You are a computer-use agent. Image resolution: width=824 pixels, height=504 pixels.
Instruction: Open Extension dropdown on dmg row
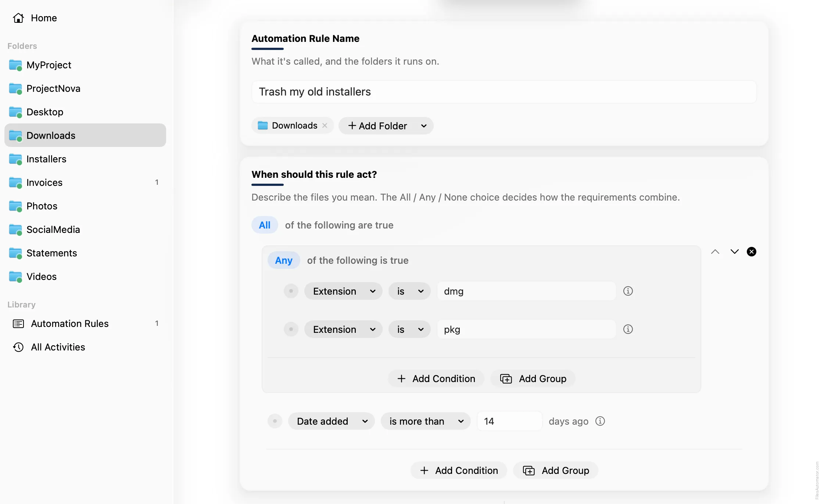[x=343, y=291]
